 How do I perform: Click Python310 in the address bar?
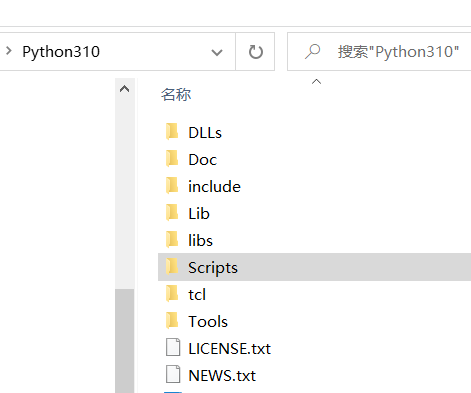(x=61, y=52)
